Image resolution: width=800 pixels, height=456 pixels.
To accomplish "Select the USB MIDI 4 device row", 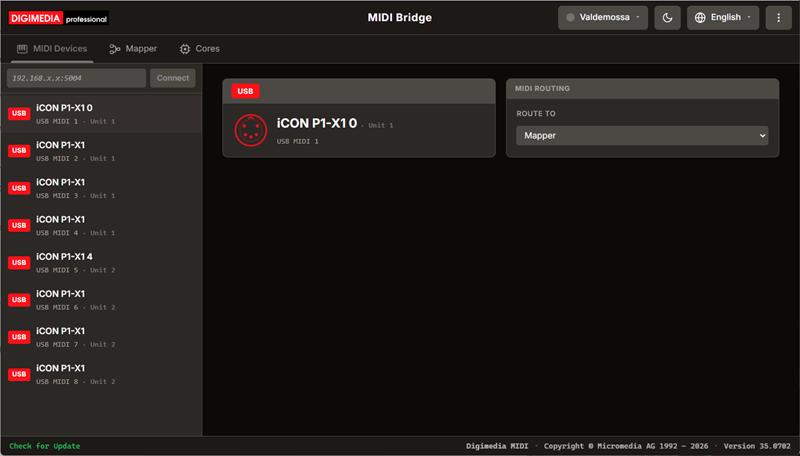I will (102, 225).
